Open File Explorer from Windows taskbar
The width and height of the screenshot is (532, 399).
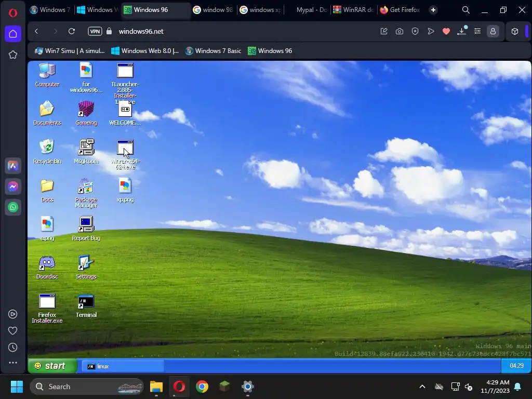156,387
